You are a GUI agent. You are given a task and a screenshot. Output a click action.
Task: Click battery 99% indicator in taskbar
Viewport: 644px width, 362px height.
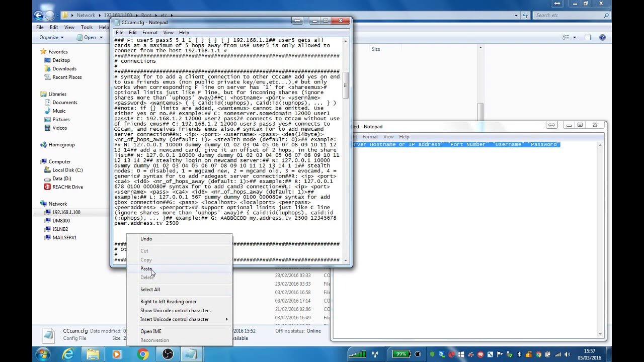point(401,354)
